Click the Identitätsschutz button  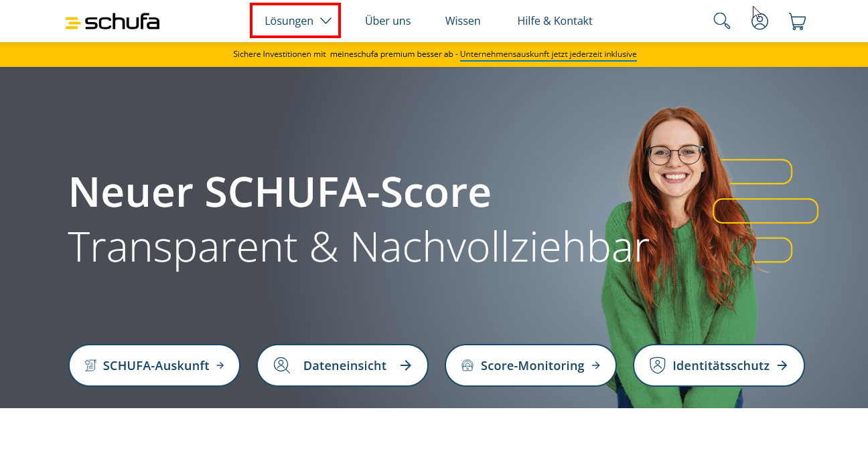(x=719, y=365)
